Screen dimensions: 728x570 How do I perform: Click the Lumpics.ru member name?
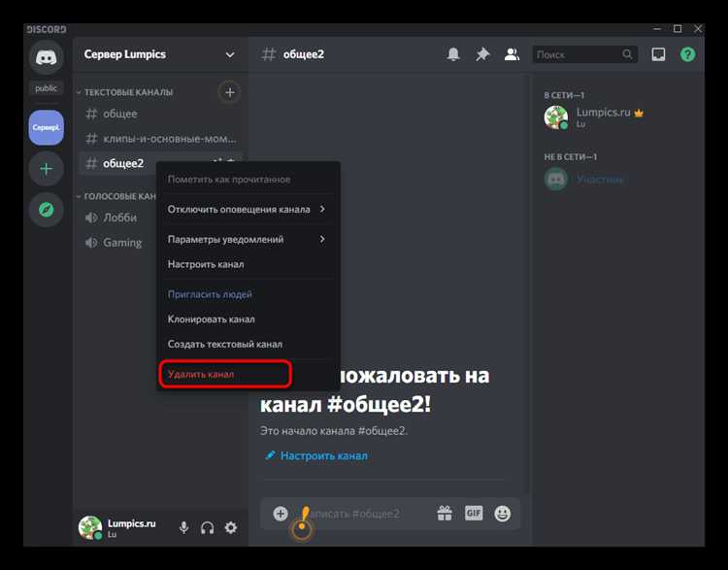pyautogui.click(x=603, y=112)
